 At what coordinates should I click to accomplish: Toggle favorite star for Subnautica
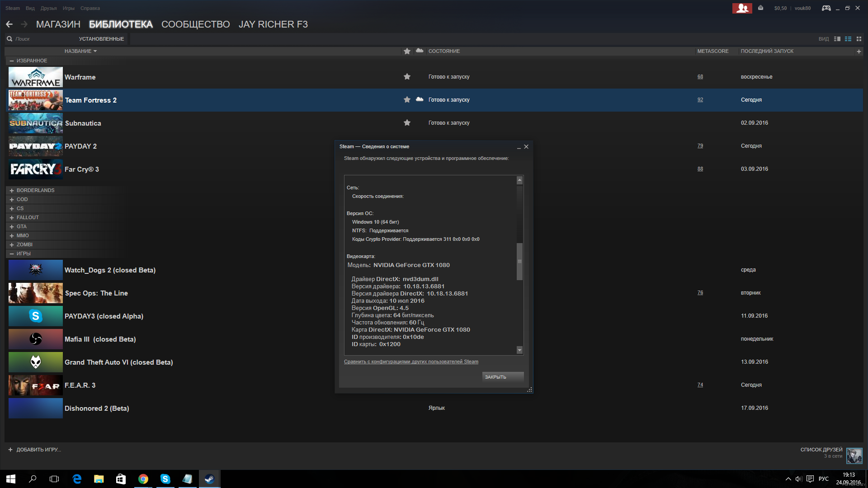point(407,122)
